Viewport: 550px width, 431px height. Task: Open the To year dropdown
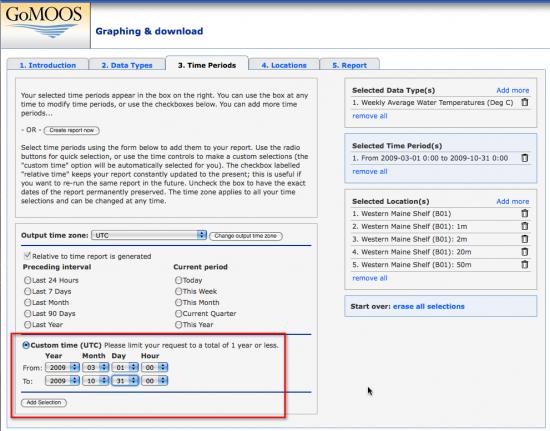click(x=62, y=381)
